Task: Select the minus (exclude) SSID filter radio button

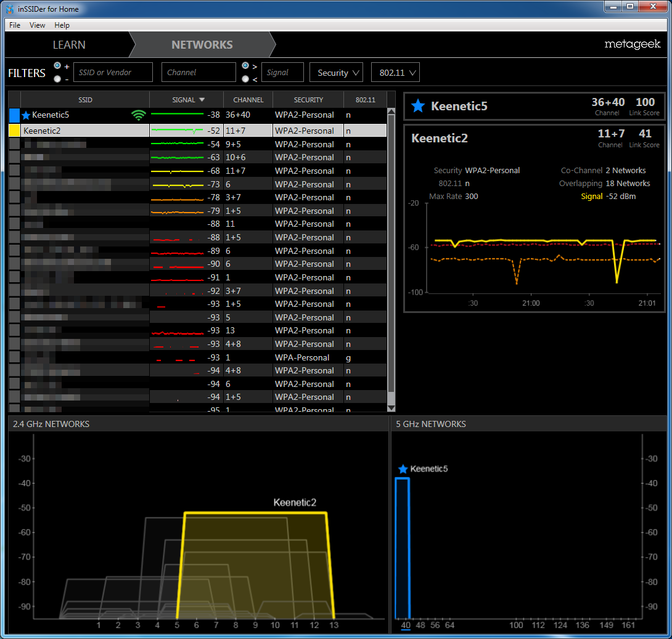Action: [57, 79]
